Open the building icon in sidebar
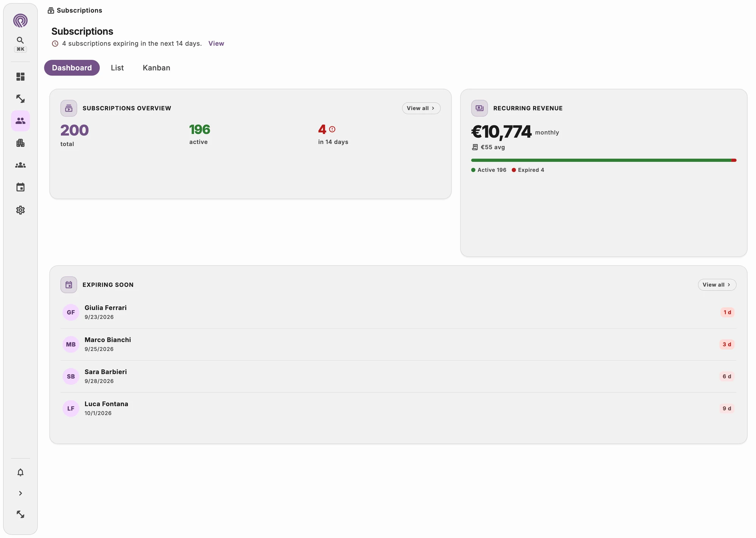This screenshot has height=538, width=756. click(20, 143)
